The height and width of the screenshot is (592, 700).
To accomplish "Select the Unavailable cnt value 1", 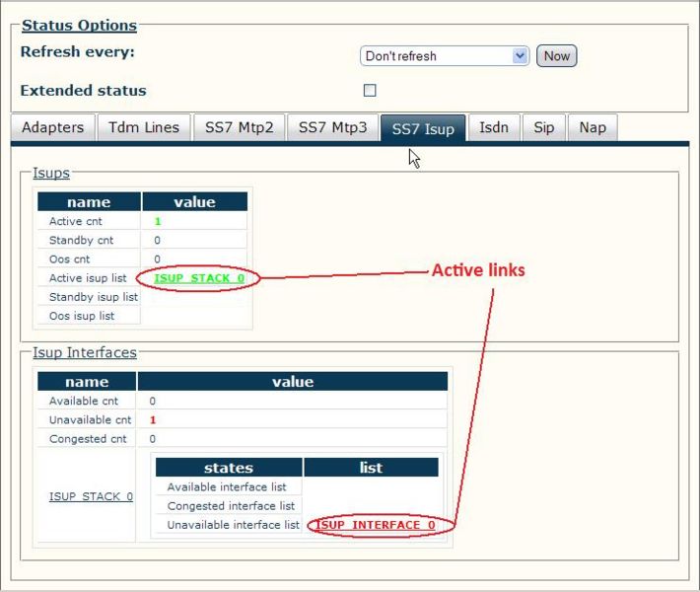I will tap(153, 420).
